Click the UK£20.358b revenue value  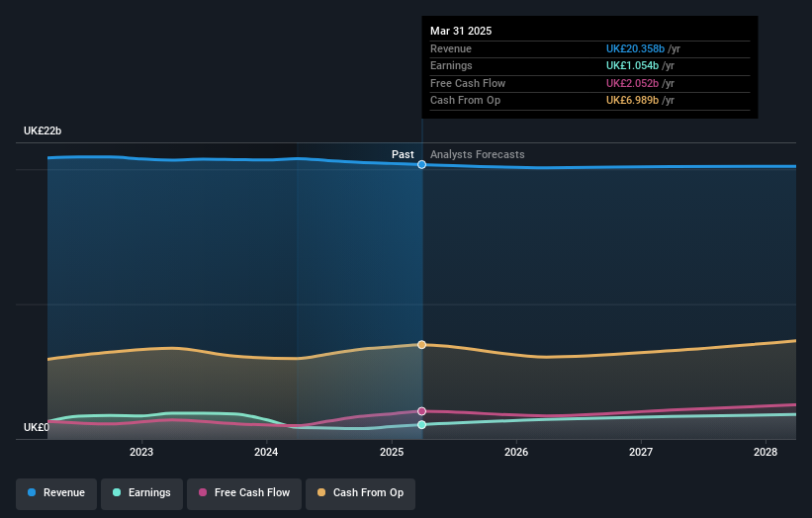pyautogui.click(x=635, y=48)
